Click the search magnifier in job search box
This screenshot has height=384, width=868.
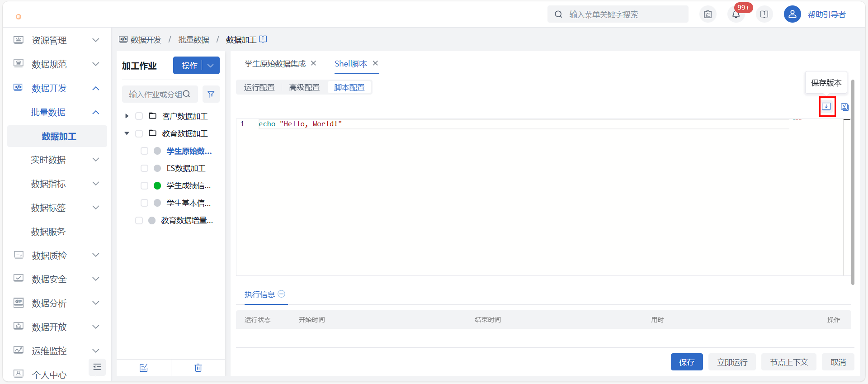pos(187,94)
